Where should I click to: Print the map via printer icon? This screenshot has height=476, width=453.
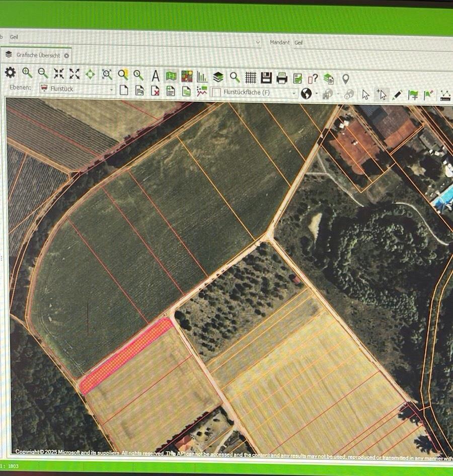click(282, 78)
